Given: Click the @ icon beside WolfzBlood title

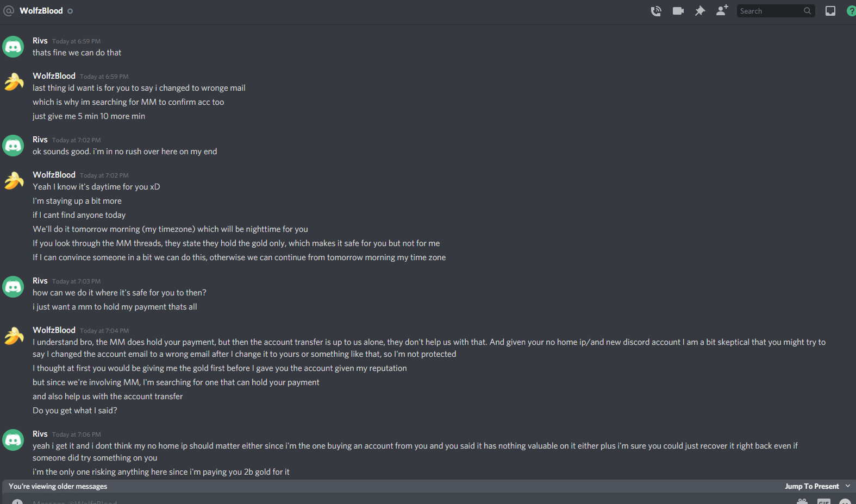Looking at the screenshot, I should (9, 10).
